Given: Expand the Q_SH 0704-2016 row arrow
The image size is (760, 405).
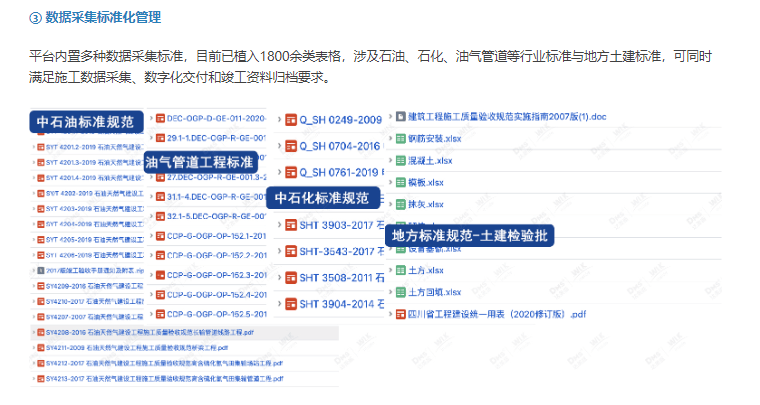Looking at the screenshot, I should point(277,146).
